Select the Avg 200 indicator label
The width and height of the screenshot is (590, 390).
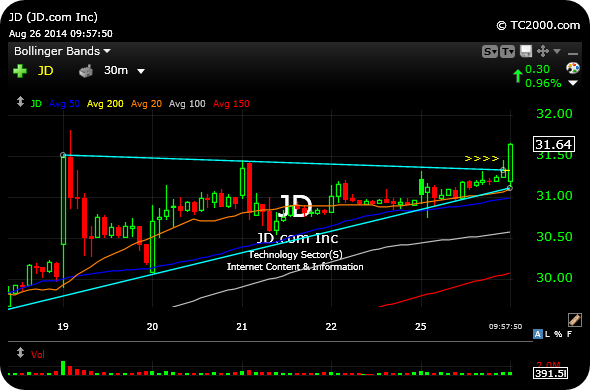(105, 104)
